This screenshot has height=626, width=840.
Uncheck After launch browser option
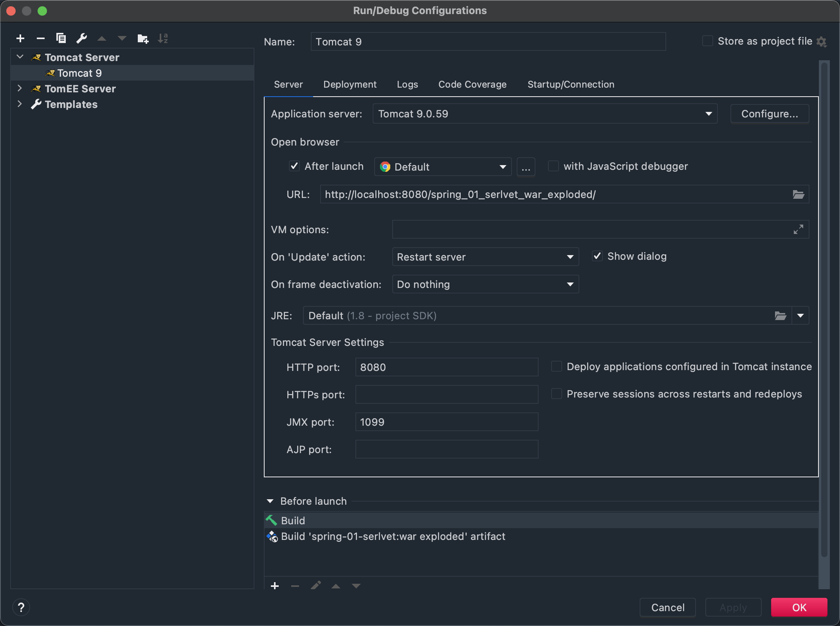[x=294, y=166]
